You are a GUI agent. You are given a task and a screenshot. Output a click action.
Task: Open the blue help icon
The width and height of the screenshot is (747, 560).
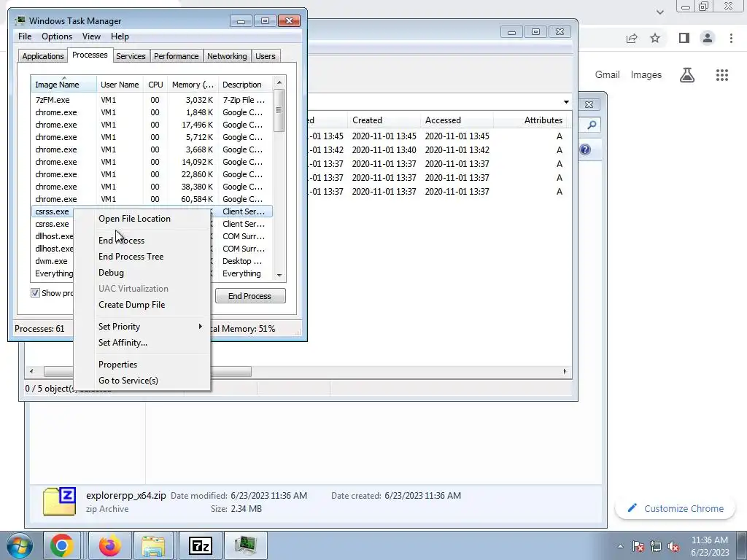(x=585, y=149)
